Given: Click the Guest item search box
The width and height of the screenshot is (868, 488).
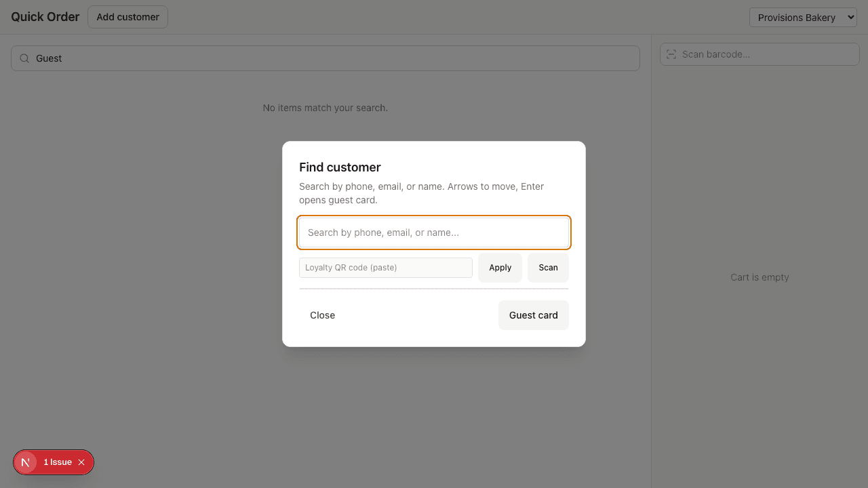Looking at the screenshot, I should [325, 58].
